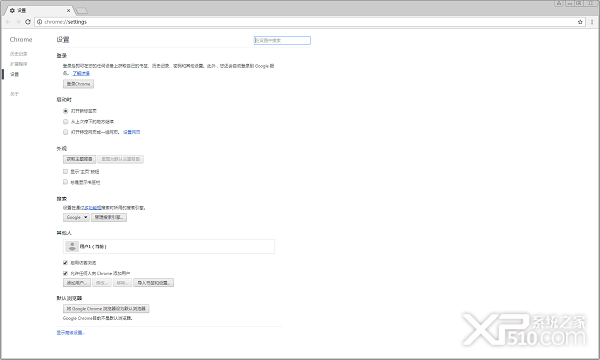Open the Google search engine dropdown
The width and height of the screenshot is (600, 360).
tap(76, 217)
